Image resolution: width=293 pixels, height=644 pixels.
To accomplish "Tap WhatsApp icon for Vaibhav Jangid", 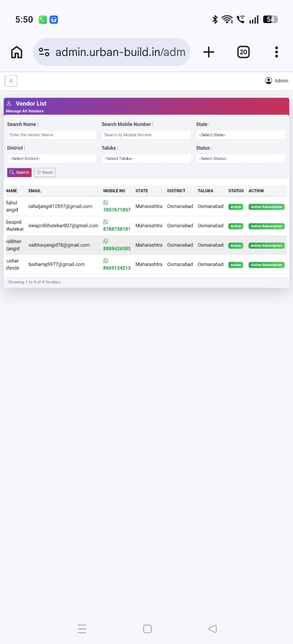I will click(105, 241).
